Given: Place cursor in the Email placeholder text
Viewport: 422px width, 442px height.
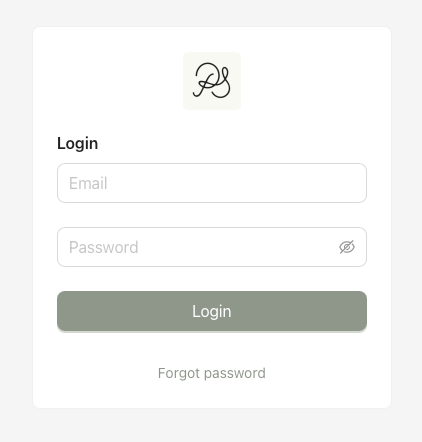Looking at the screenshot, I should [x=88, y=183].
